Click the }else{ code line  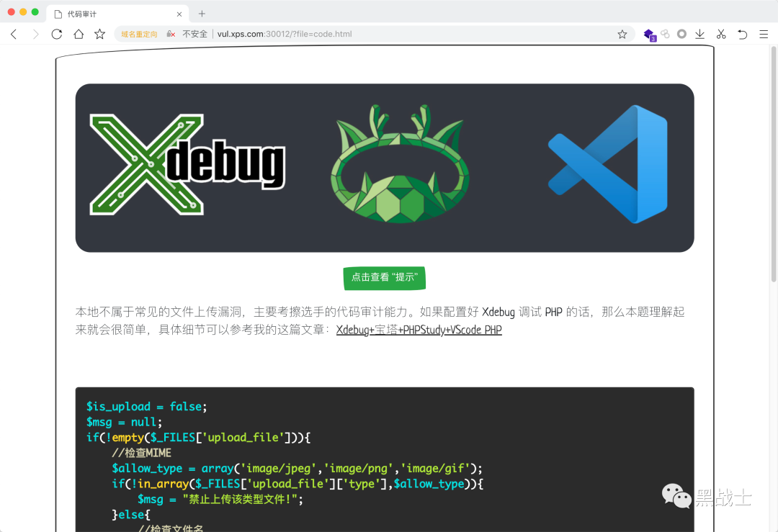tap(131, 515)
